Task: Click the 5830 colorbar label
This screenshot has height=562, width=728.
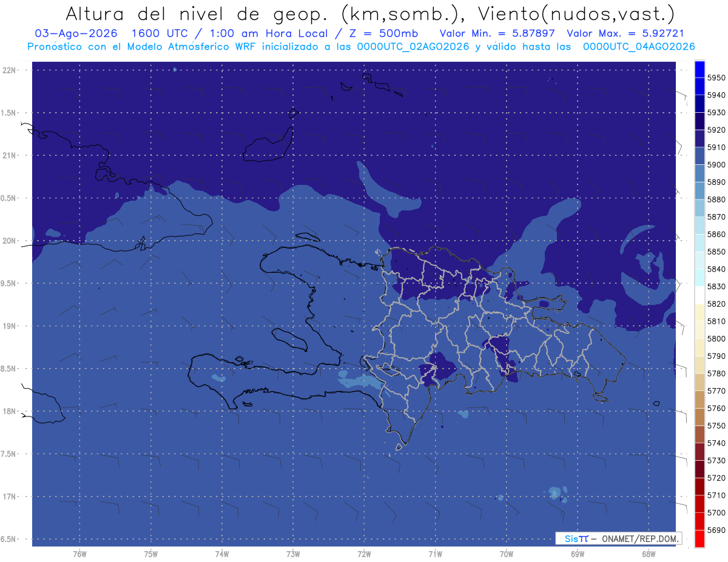Action: click(716, 286)
